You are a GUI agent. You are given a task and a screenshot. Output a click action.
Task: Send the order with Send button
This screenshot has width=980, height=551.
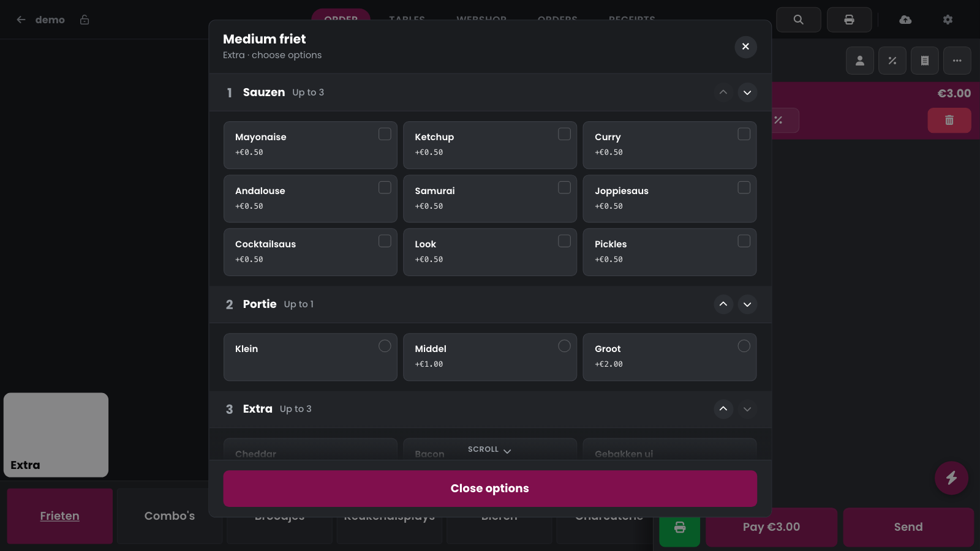(908, 527)
